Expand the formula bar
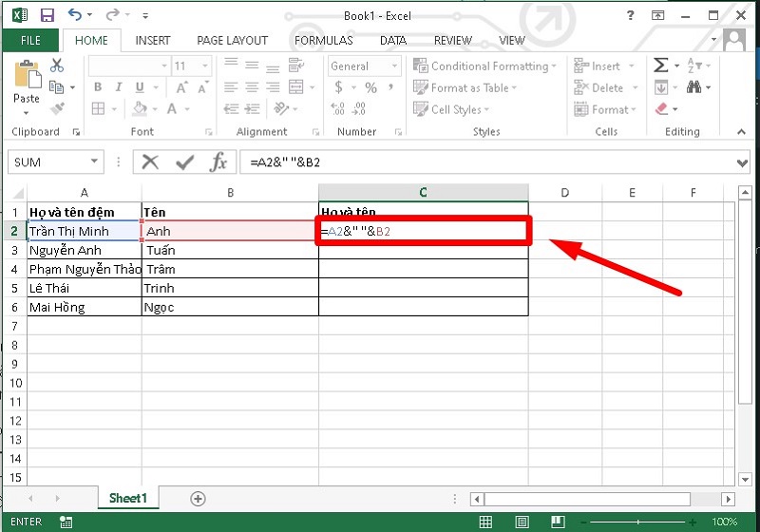Viewport: 760px width, 532px height. tap(742, 163)
